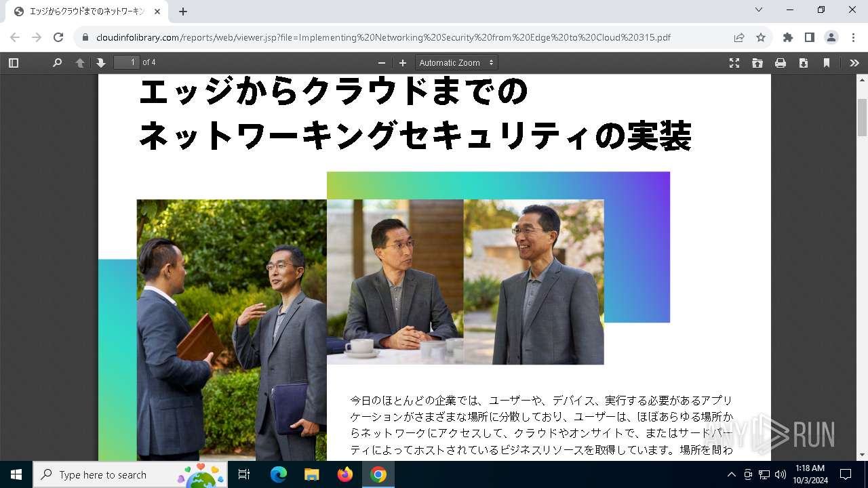Launch Microsoft Edge from taskbar
This screenshot has width=868, height=488.
(279, 474)
